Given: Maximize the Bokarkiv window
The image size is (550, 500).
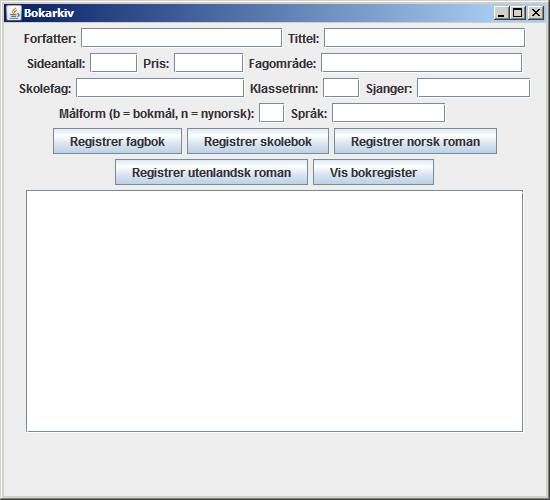Looking at the screenshot, I should tap(517, 13).
